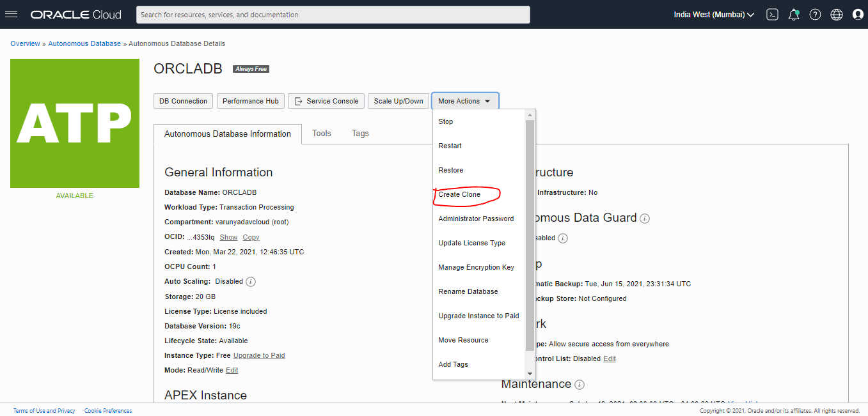Click the Overview breadcrumb link
This screenshot has height=416, width=868.
click(25, 43)
